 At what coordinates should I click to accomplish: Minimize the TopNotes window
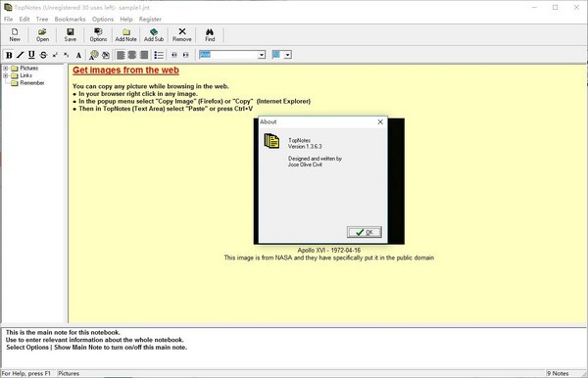(x=534, y=7)
